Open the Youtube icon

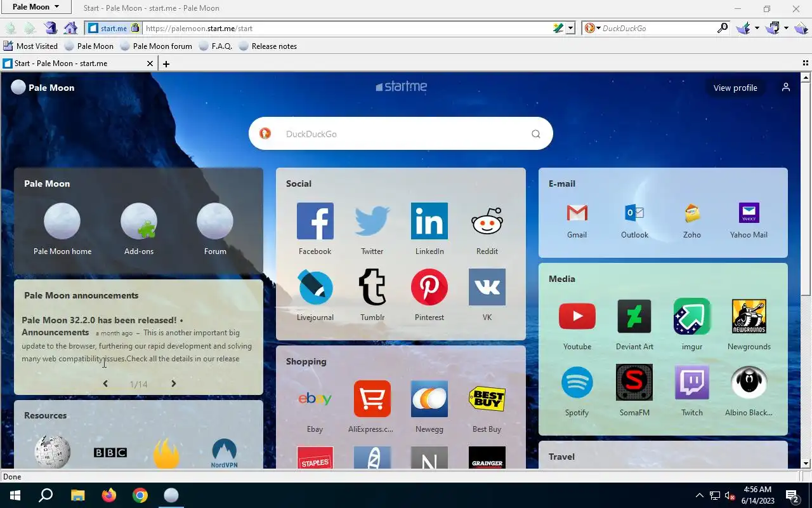pyautogui.click(x=577, y=316)
